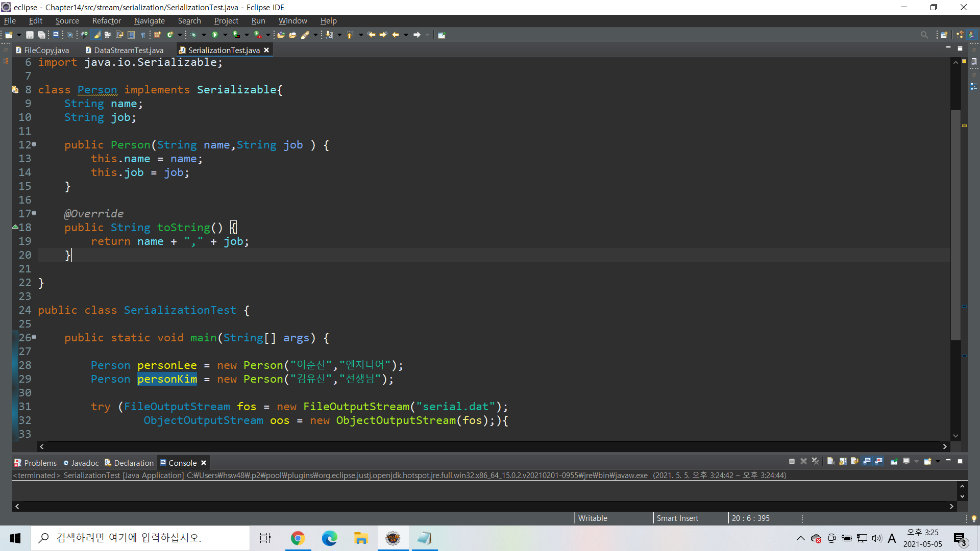
Task: Click the Debug bug icon
Action: 193,35
